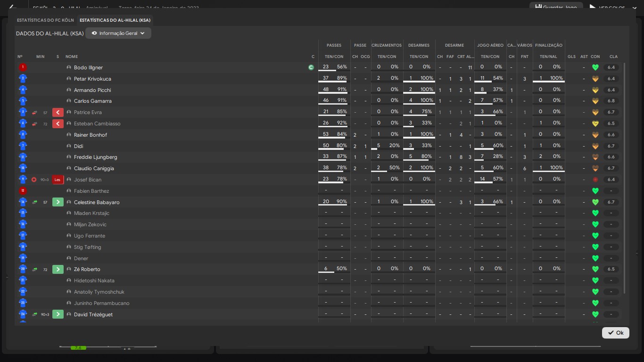
Task: Click the green substituted-on chevron for Zé Roberto
Action: pyautogui.click(x=58, y=269)
